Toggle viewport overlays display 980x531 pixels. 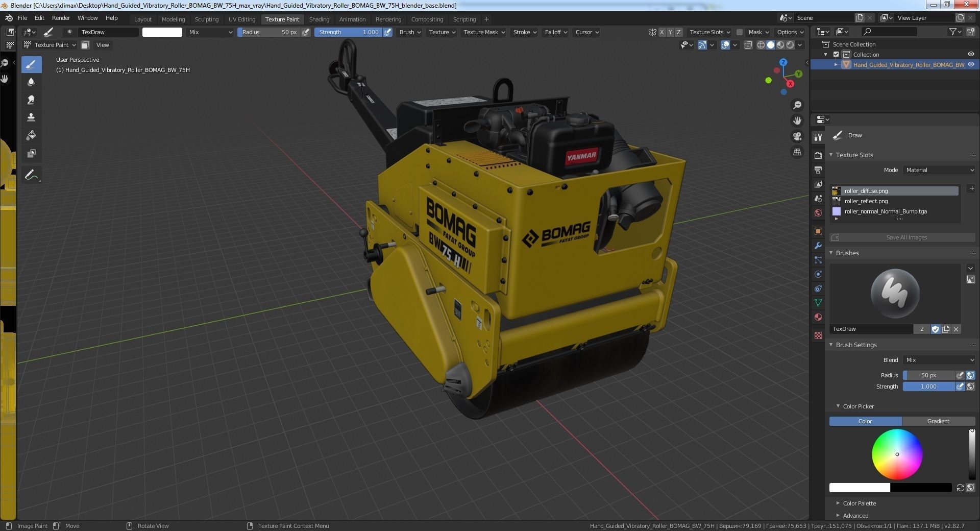click(x=725, y=45)
